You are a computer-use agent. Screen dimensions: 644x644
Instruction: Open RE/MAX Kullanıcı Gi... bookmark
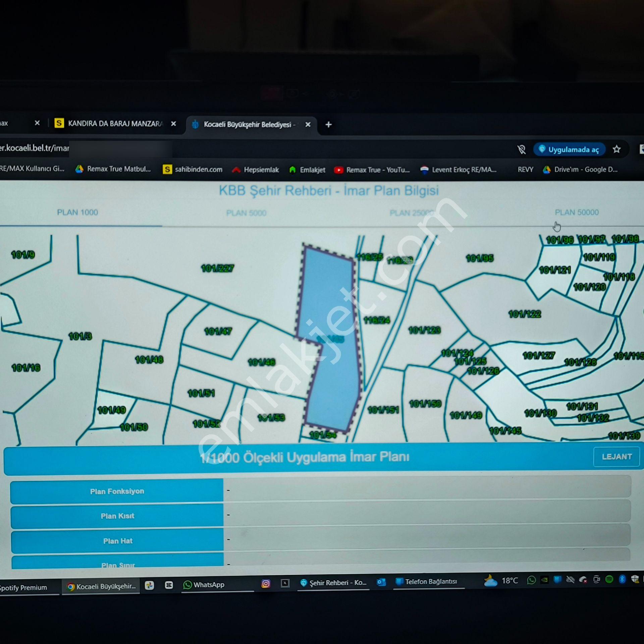[32, 169]
